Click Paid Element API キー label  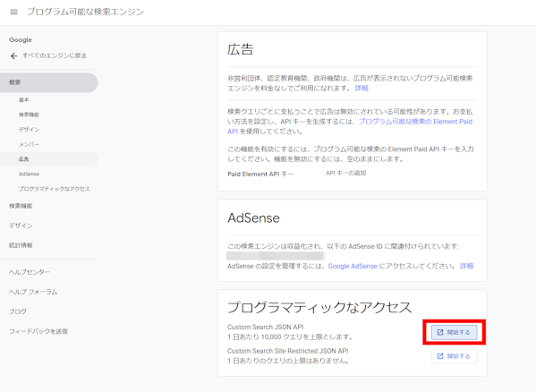260,174
